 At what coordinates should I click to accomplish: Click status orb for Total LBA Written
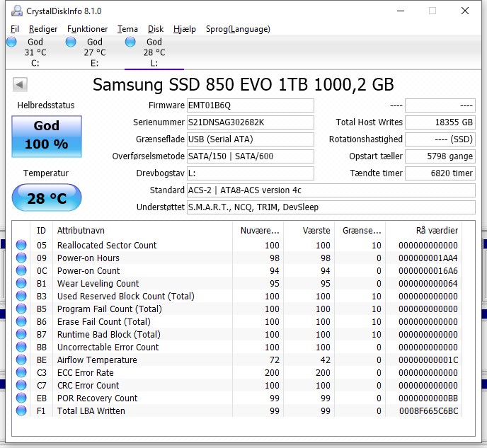pyautogui.click(x=21, y=410)
